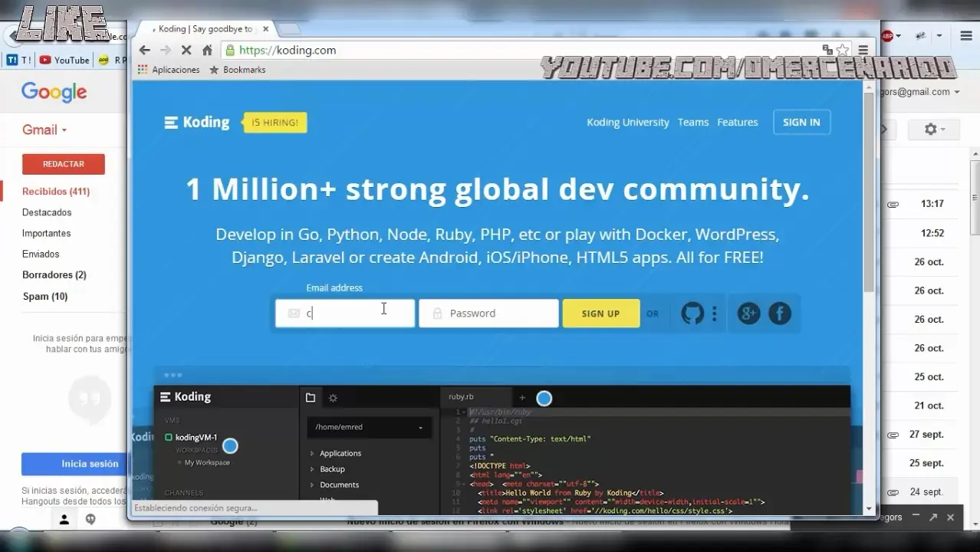Image resolution: width=980 pixels, height=552 pixels.
Task: Click the Koding logo in header
Action: click(x=197, y=122)
